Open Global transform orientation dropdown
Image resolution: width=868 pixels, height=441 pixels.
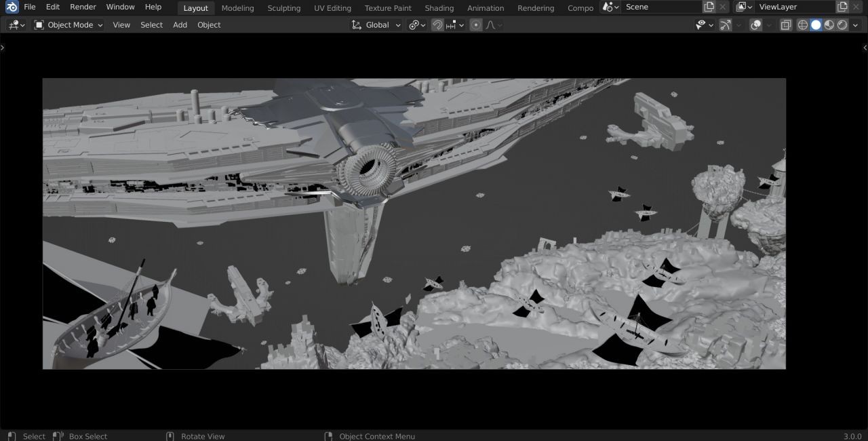[x=376, y=25]
